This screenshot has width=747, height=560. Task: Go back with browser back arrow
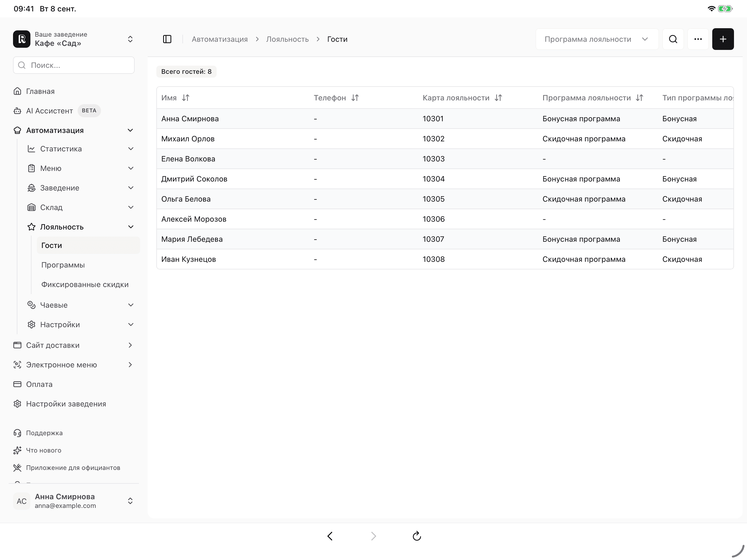point(330,536)
